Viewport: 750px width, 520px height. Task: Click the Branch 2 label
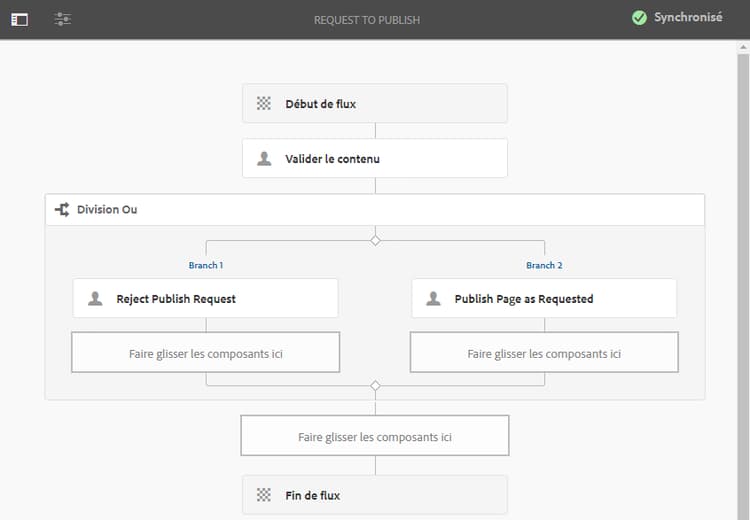click(x=544, y=265)
